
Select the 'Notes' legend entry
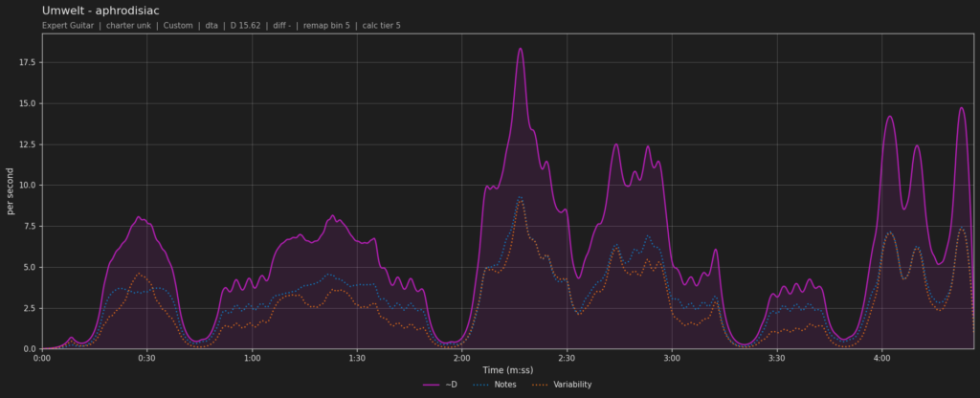point(493,385)
